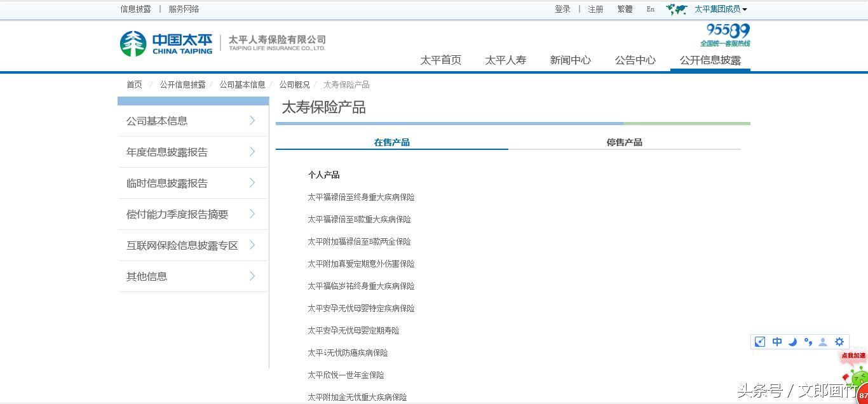The image size is (868, 404).
Task: Open the settings gear in the floating toolbar
Action: [x=839, y=342]
